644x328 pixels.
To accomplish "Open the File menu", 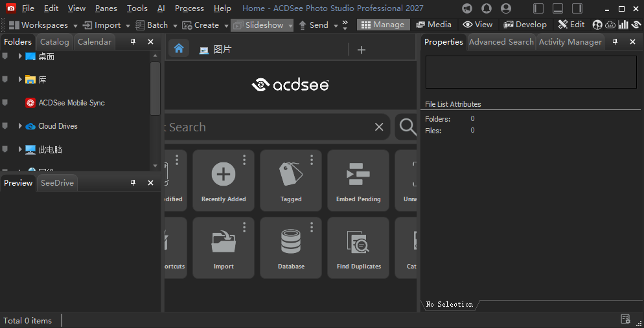I will pyautogui.click(x=28, y=8).
